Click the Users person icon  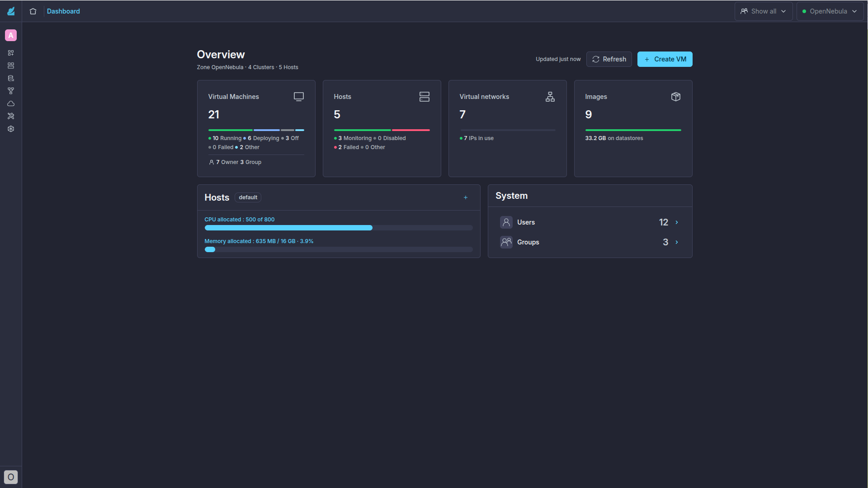(506, 222)
